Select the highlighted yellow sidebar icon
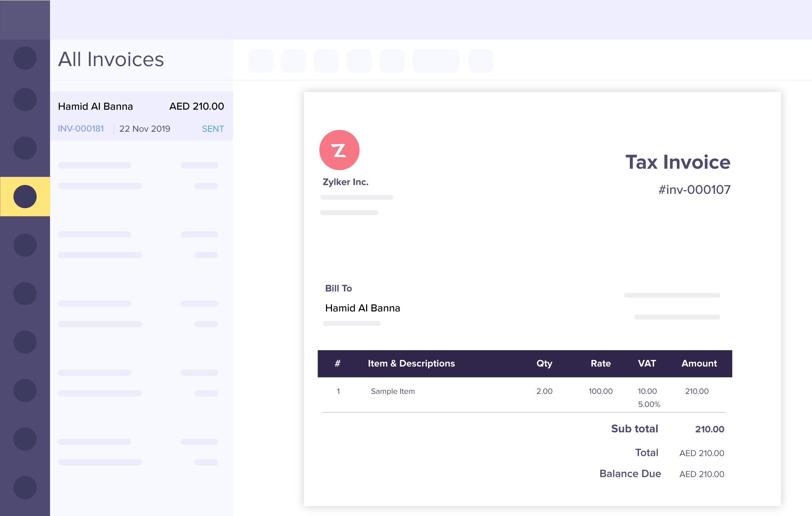Viewport: 812px width, 516px height. point(25,196)
